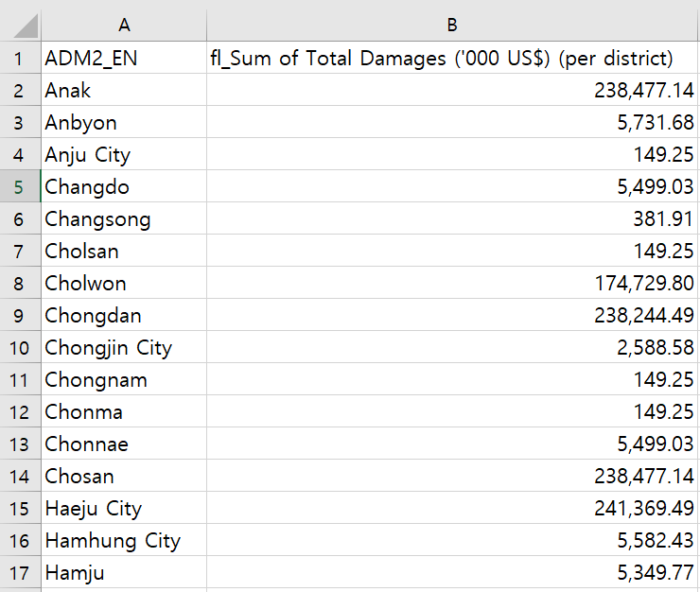Select the cell Chongdan

124,315
